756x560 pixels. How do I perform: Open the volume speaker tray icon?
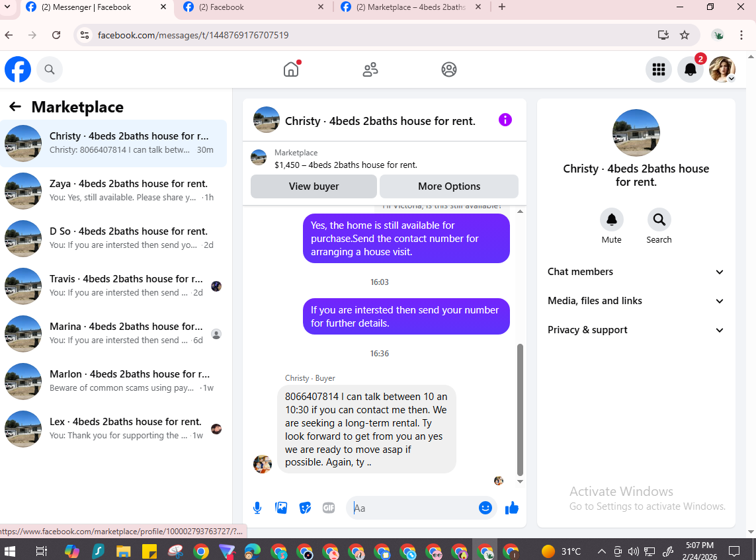click(634, 551)
